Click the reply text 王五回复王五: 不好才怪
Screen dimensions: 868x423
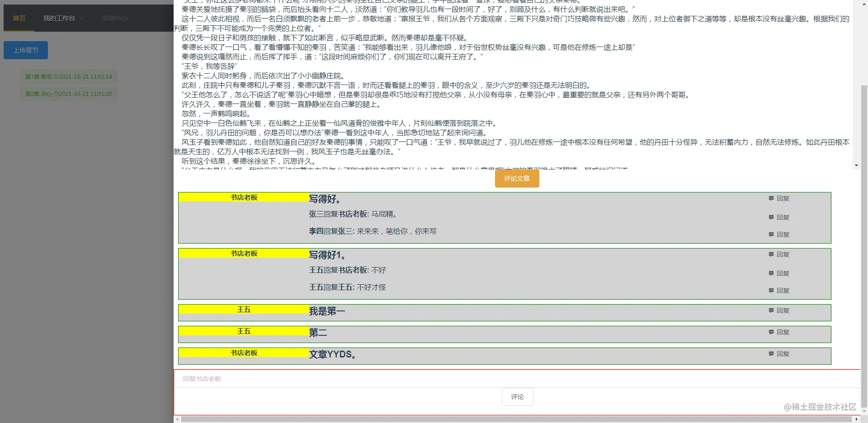click(x=347, y=287)
